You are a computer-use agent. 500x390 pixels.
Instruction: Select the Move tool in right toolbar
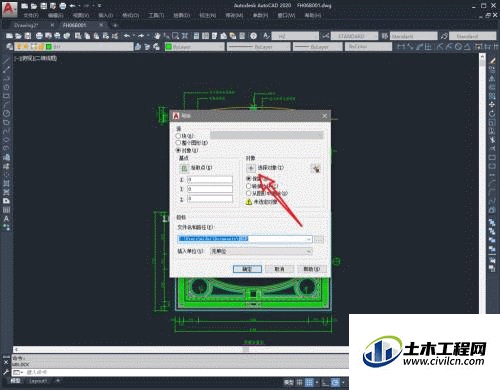492,105
